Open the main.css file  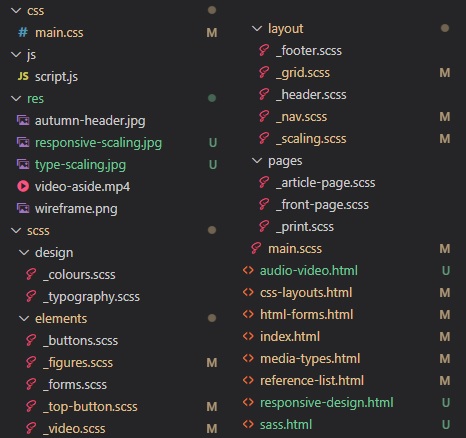click(59, 33)
